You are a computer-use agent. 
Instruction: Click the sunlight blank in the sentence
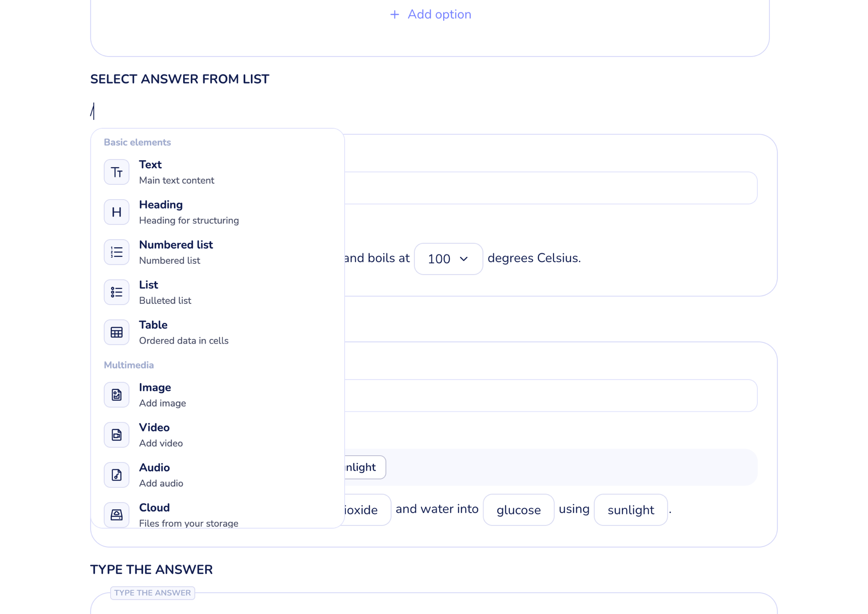click(631, 510)
